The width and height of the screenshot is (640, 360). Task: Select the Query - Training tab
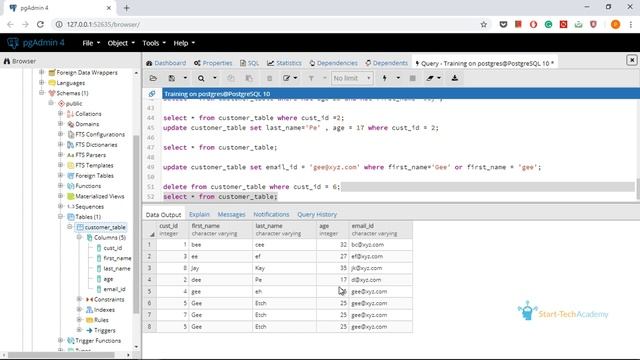click(484, 63)
